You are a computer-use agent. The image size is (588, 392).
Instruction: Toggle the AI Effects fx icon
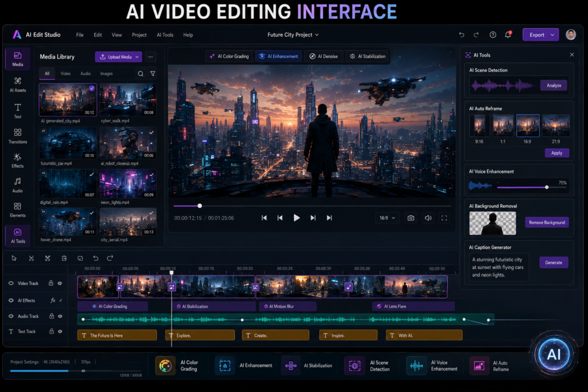click(x=53, y=300)
